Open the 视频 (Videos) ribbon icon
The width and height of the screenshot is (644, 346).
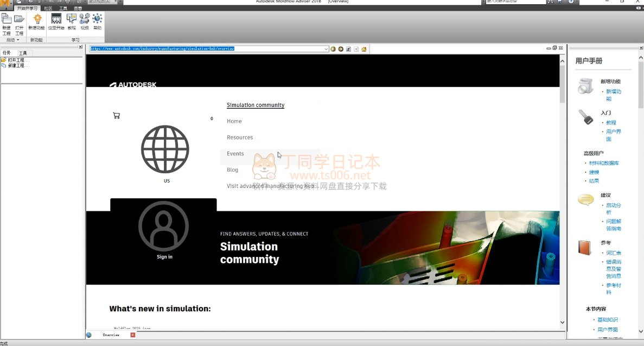tap(84, 21)
